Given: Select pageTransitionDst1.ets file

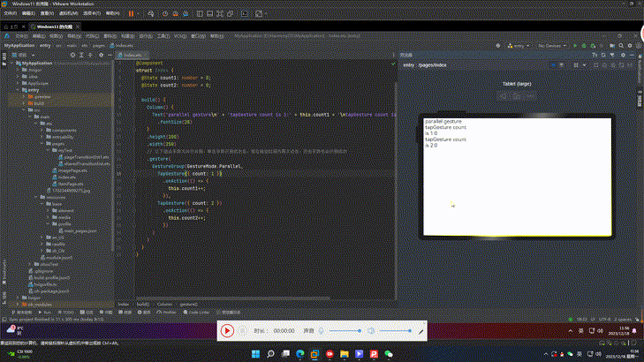Looking at the screenshot, I should point(84,157).
